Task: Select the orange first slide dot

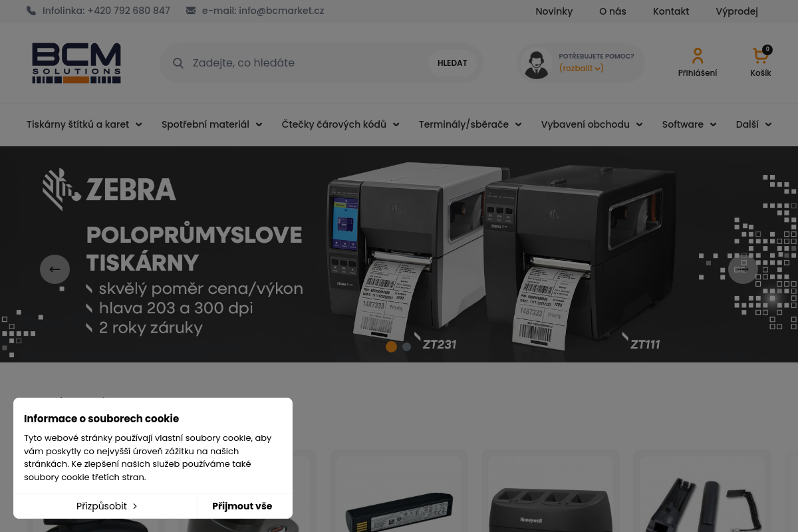Action: pos(391,346)
